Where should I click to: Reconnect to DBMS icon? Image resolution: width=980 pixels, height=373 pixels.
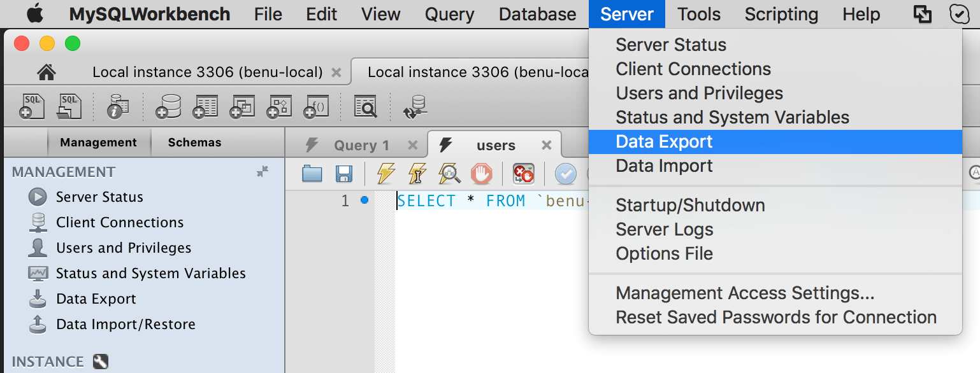415,106
